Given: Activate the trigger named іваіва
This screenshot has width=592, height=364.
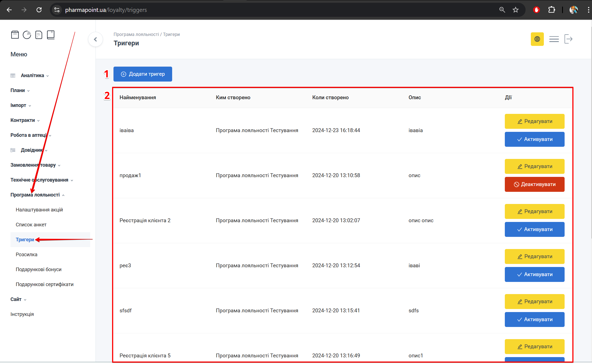Looking at the screenshot, I should pos(534,139).
